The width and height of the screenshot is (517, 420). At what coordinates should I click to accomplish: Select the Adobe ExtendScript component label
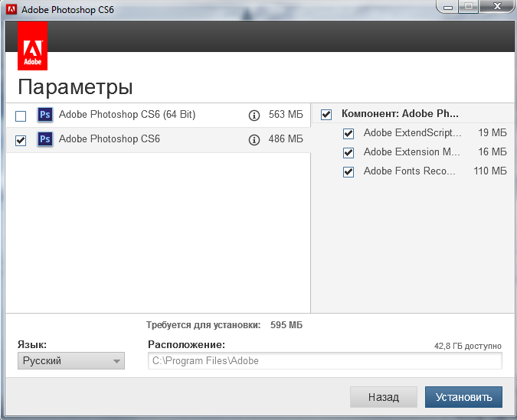(x=412, y=133)
